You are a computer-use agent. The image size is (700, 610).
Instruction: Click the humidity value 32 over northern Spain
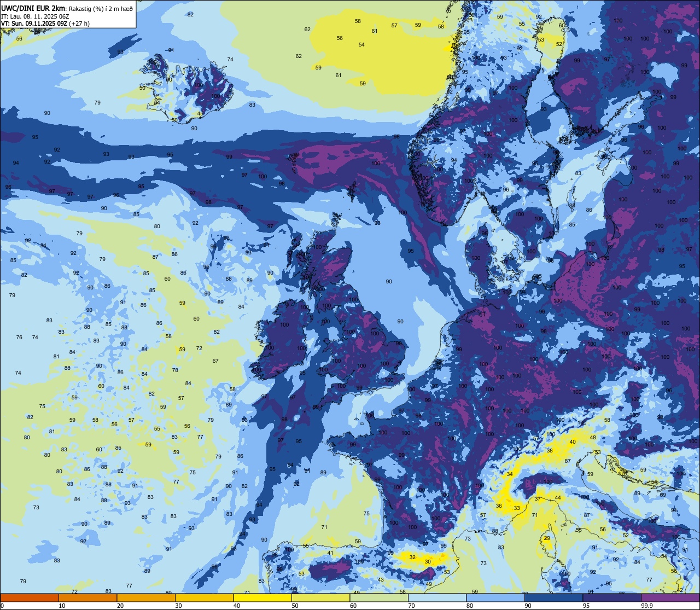[x=412, y=557]
